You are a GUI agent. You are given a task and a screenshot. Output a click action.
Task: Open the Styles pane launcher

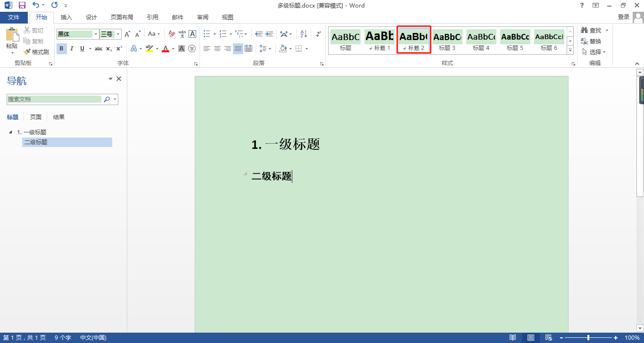tap(573, 64)
